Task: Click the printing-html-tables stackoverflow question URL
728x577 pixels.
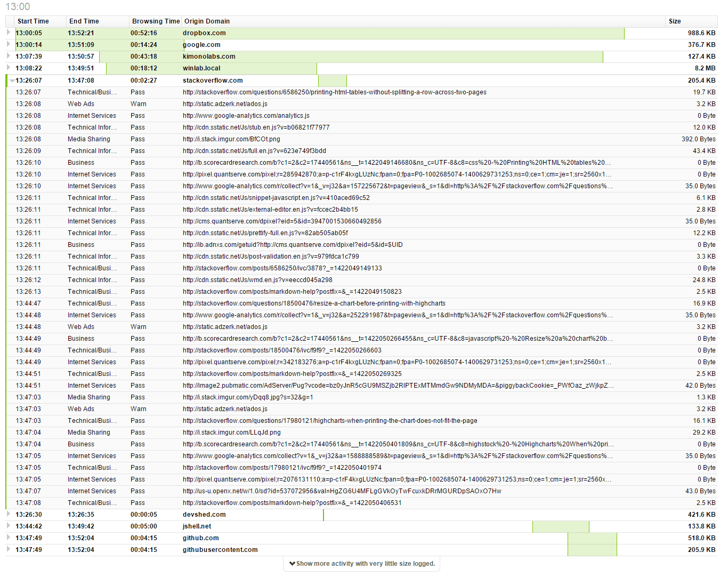Action: click(335, 92)
